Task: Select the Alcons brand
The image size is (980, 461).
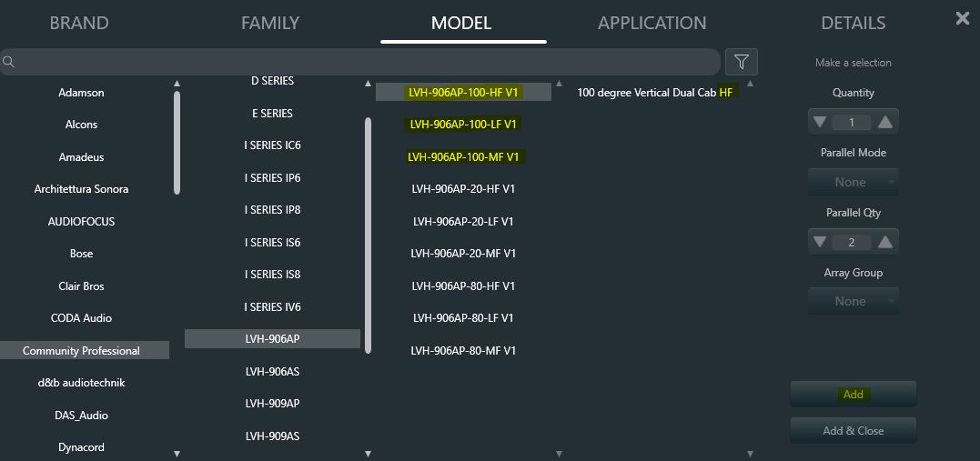Action: coord(81,125)
